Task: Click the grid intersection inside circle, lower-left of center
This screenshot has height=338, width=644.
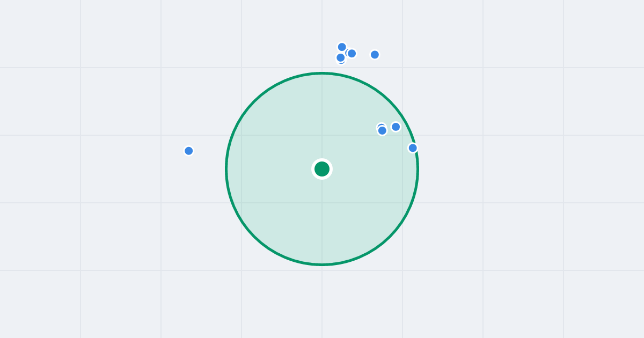Action: [241, 203]
